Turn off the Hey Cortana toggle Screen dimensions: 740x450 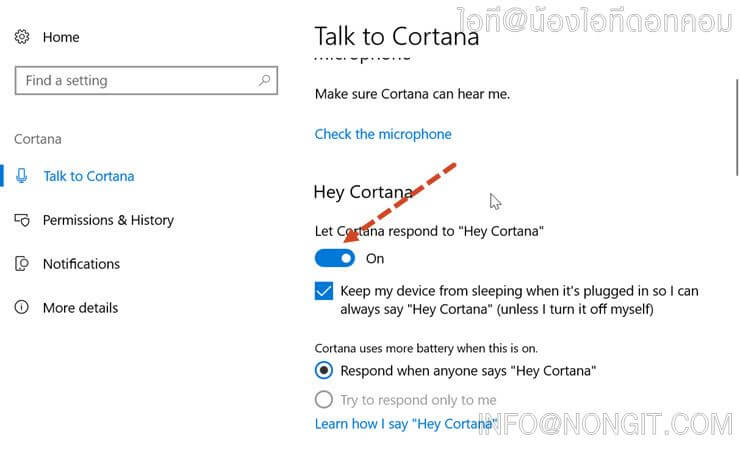pos(335,258)
